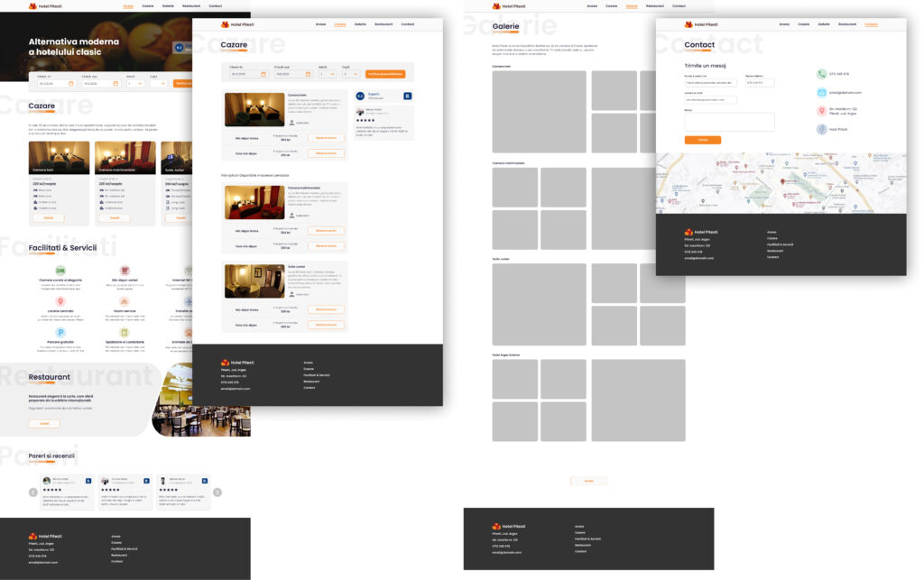Show next review with right arrow

coord(217,493)
